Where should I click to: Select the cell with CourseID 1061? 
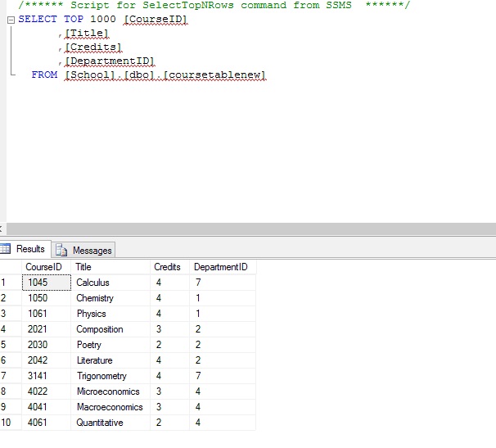pyautogui.click(x=46, y=314)
